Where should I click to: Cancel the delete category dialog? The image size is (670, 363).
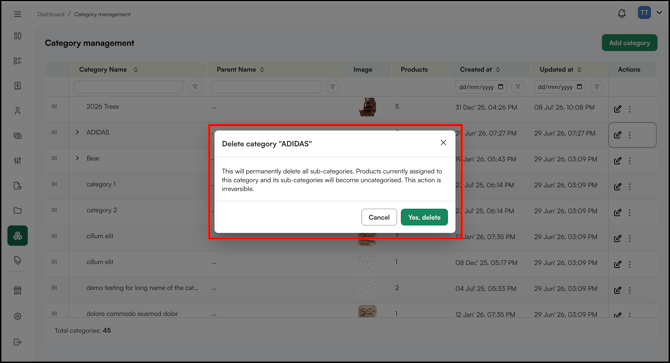(379, 217)
